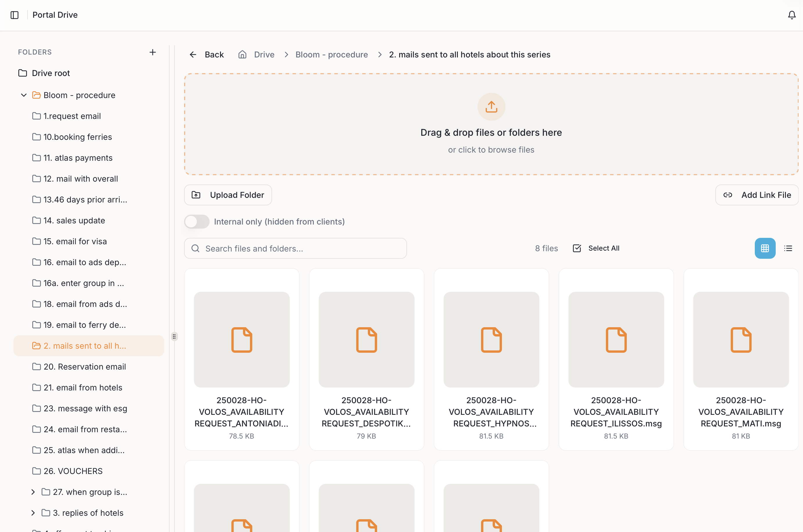Switch to grid view

coord(765,248)
